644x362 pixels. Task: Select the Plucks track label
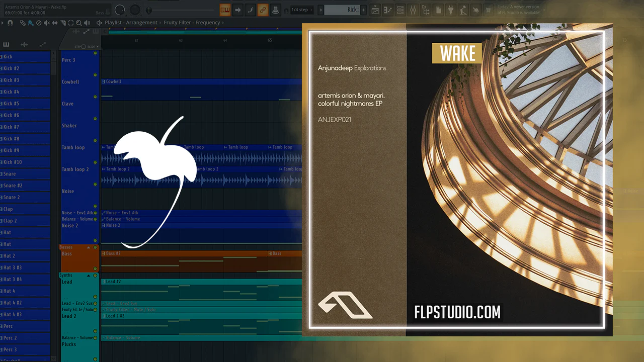[69, 344]
